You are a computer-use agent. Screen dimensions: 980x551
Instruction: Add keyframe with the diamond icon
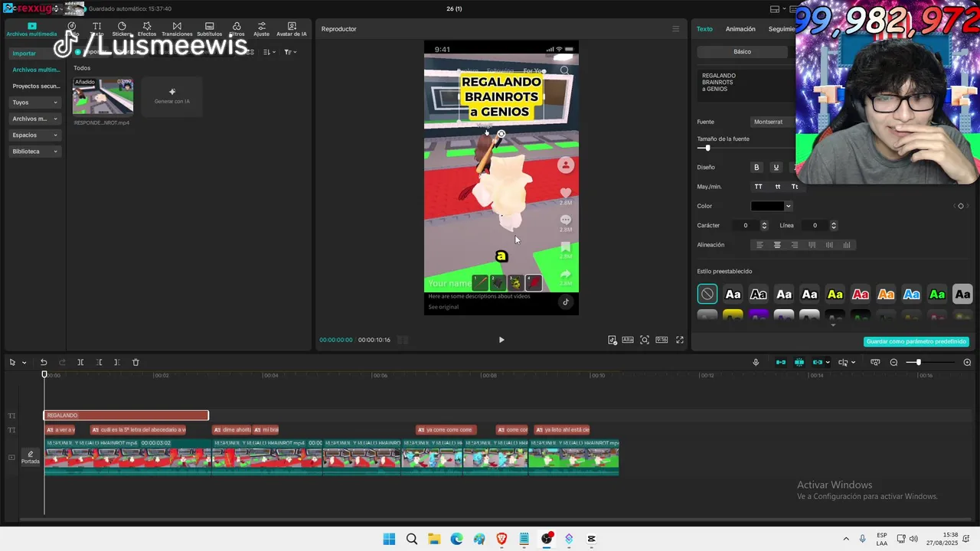(961, 206)
